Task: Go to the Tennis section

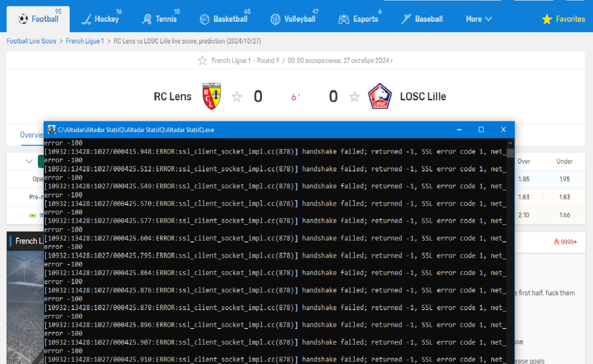Action: tap(160, 19)
